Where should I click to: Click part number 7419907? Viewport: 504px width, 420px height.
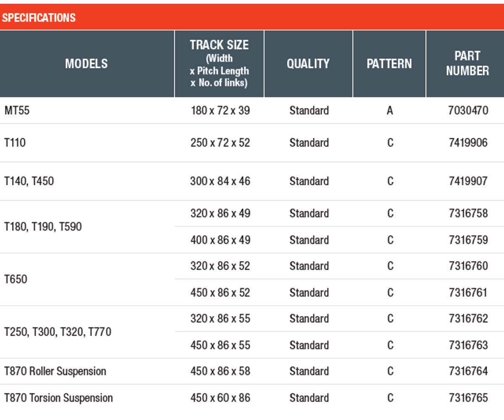pyautogui.click(x=468, y=181)
